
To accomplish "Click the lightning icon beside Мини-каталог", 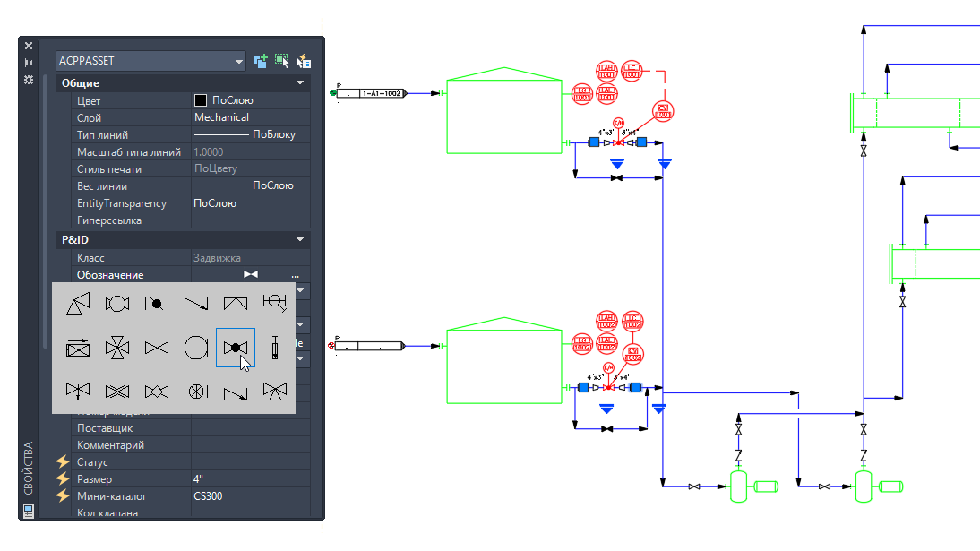I will tap(63, 495).
